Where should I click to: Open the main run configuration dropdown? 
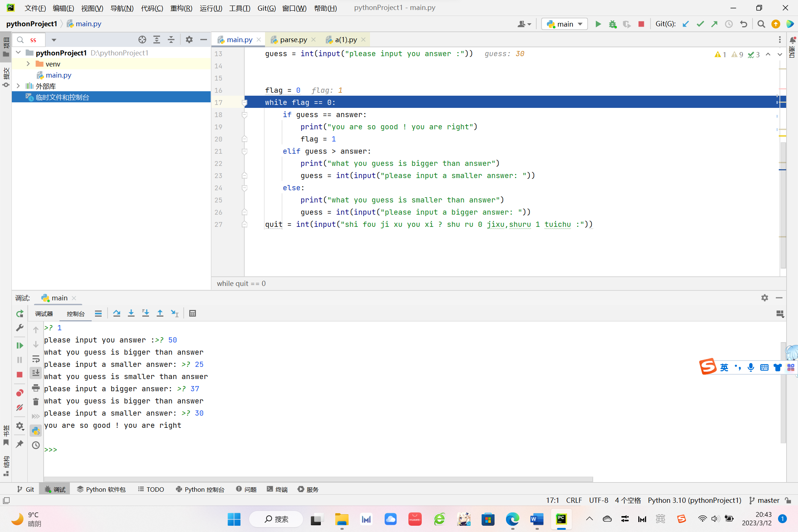click(564, 24)
